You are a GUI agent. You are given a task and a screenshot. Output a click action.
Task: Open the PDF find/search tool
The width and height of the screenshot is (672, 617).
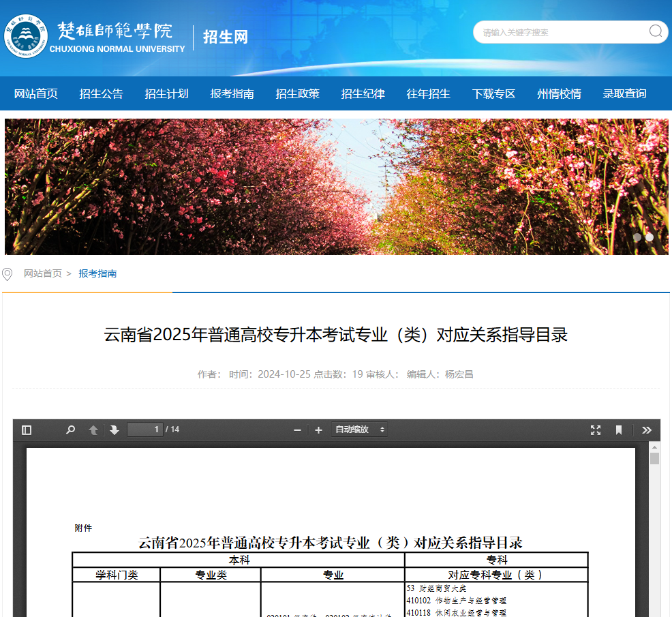pos(70,430)
